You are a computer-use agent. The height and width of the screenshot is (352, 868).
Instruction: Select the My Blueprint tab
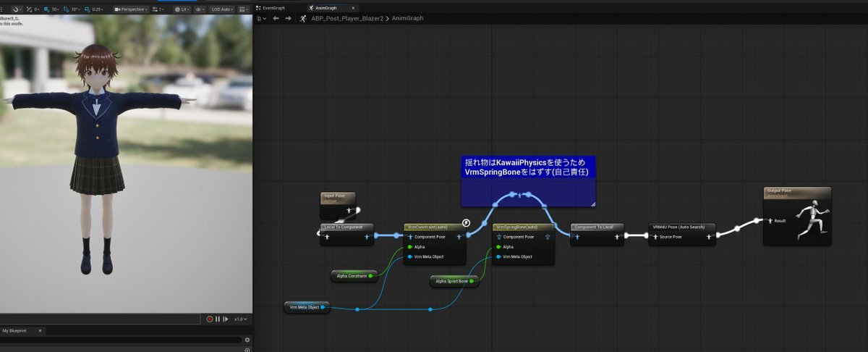[x=14, y=330]
